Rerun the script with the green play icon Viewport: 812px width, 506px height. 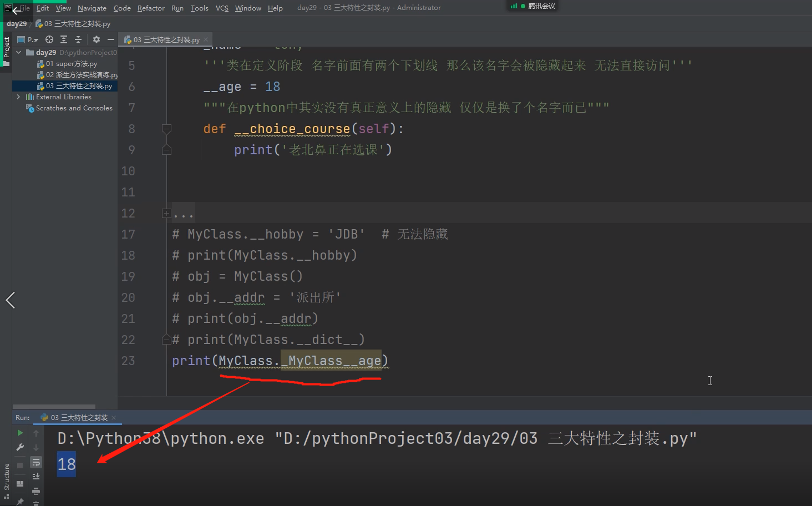coord(20,433)
